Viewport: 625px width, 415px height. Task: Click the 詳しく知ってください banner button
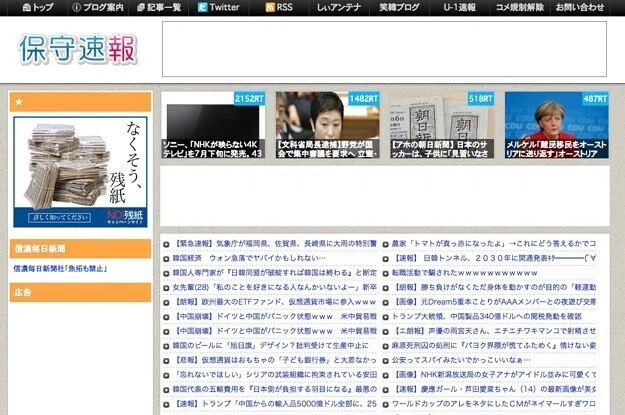[60, 217]
